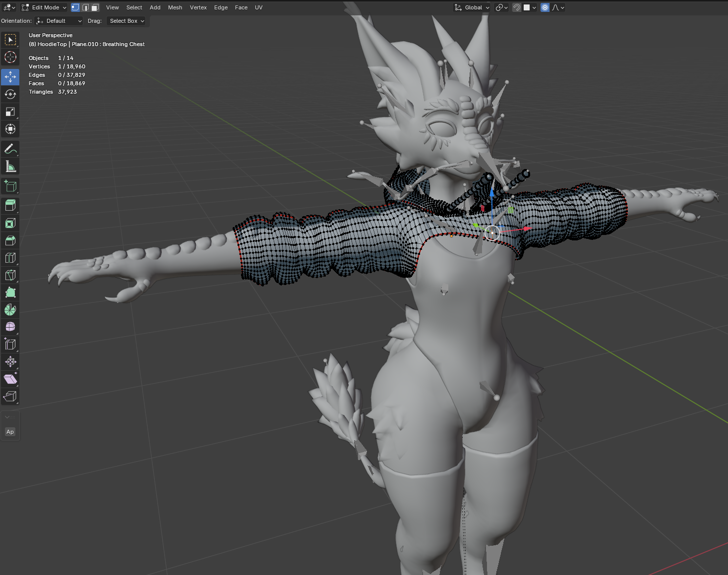728x575 pixels.
Task: Open the snapping options dropdown
Action: pos(530,7)
